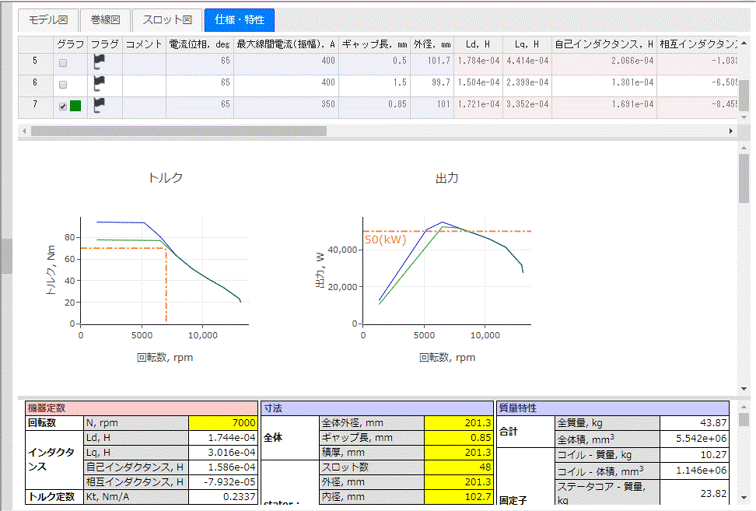
Task: Click the 内径 value 102.7 field
Action: (x=459, y=497)
